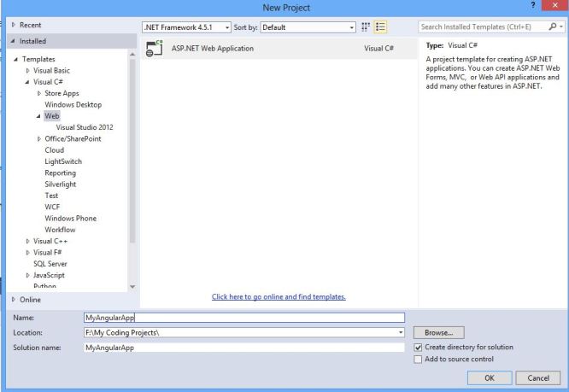569x392 pixels.
Task: Expand the JavaScript node arrow
Action: point(27,275)
